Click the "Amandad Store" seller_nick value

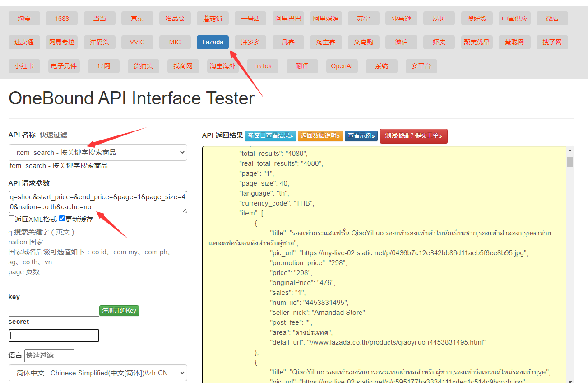point(339,313)
